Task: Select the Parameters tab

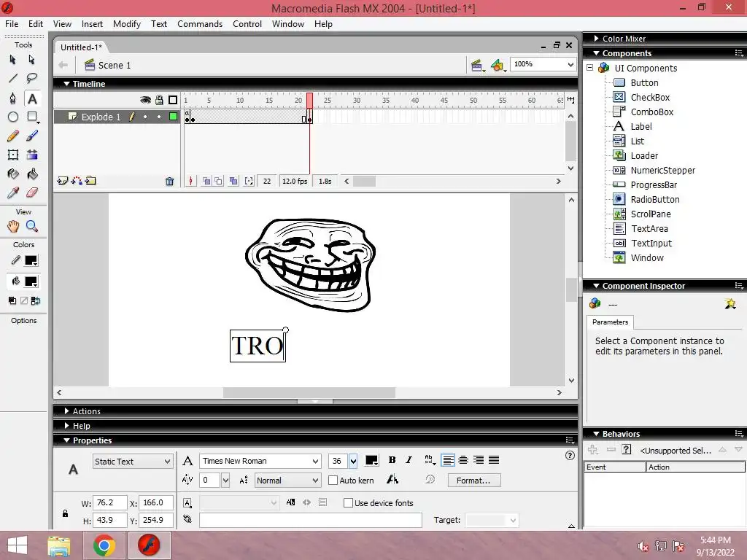Action: tap(610, 322)
